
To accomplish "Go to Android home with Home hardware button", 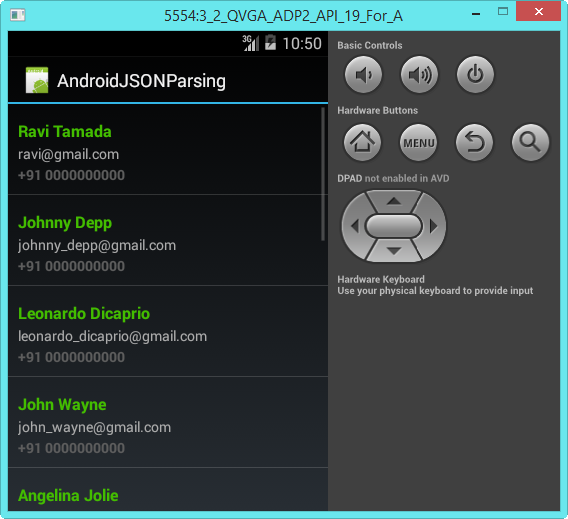I will 362,142.
